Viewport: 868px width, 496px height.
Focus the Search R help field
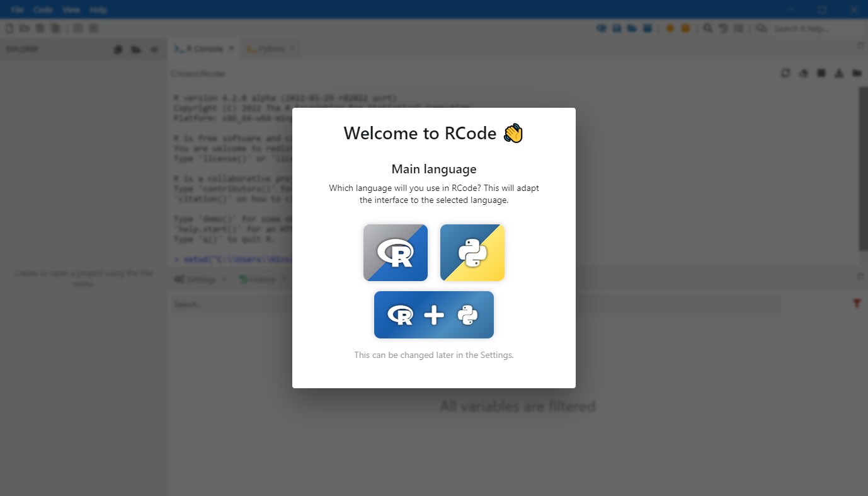coord(816,28)
